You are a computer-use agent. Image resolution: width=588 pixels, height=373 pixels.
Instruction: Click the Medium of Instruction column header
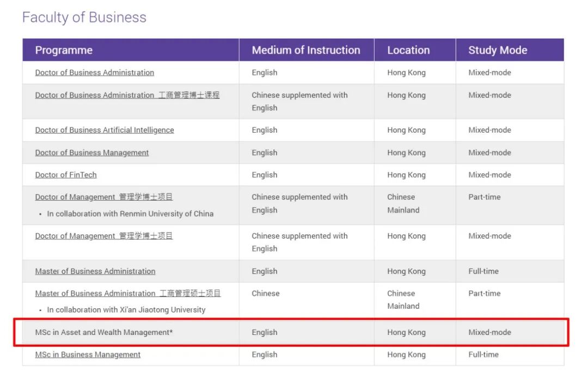(305, 50)
